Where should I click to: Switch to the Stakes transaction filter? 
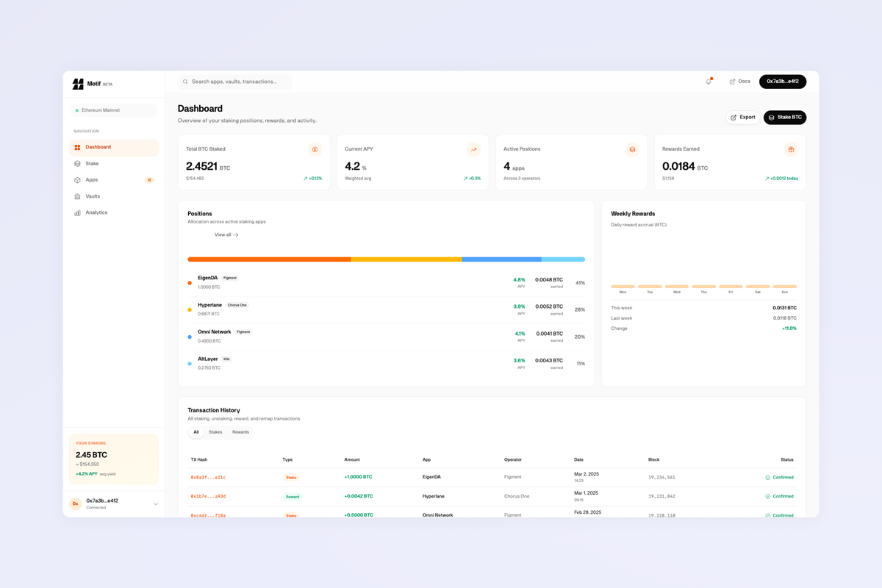click(x=215, y=432)
